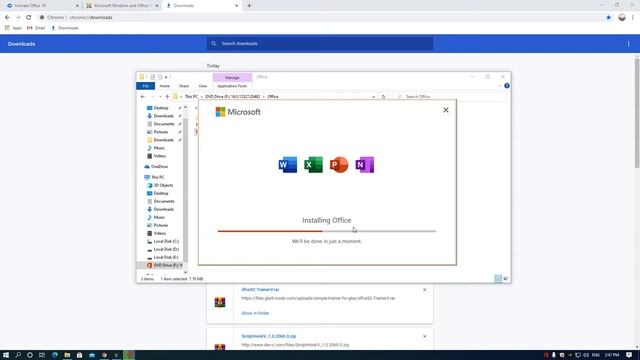
Task: Select the Manage contextual tab
Action: [232, 78]
